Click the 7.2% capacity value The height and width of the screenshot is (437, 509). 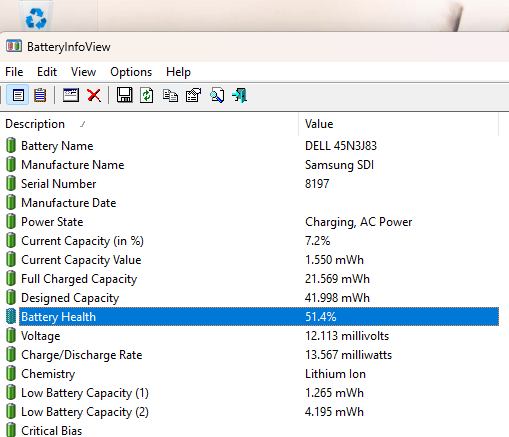coord(318,241)
